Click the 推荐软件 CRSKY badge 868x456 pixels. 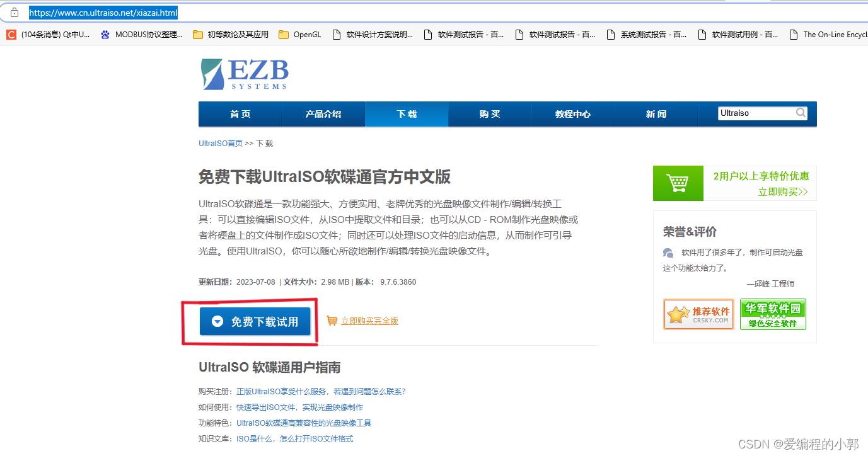pyautogui.click(x=699, y=314)
